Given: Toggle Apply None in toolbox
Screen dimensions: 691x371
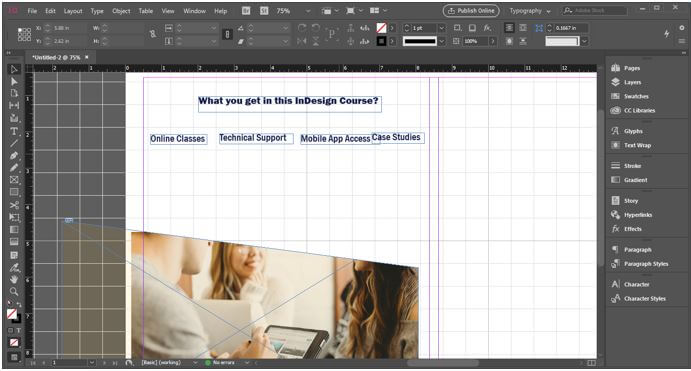Looking at the screenshot, I should [x=14, y=342].
